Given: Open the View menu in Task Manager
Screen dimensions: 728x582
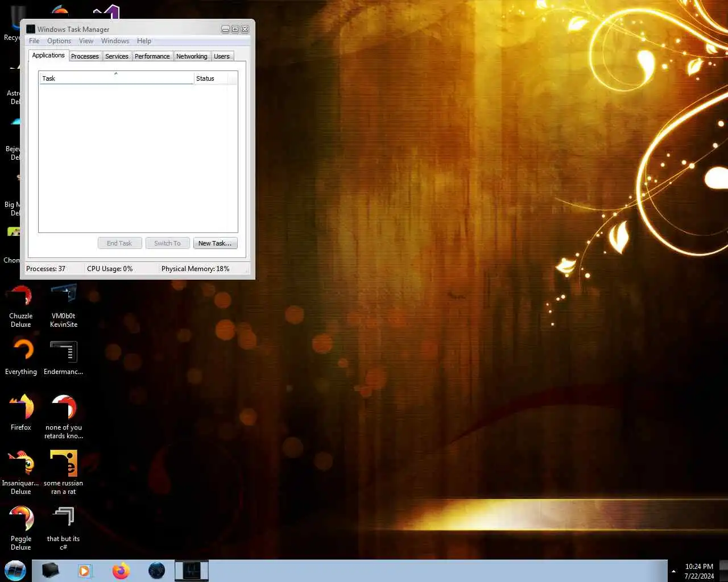Looking at the screenshot, I should coord(86,41).
